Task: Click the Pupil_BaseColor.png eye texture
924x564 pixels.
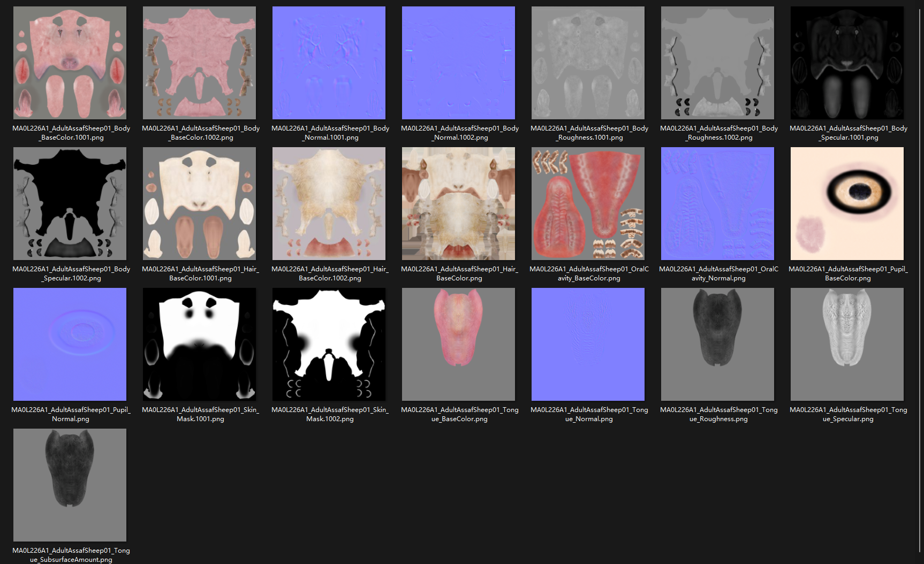Action: [847, 203]
